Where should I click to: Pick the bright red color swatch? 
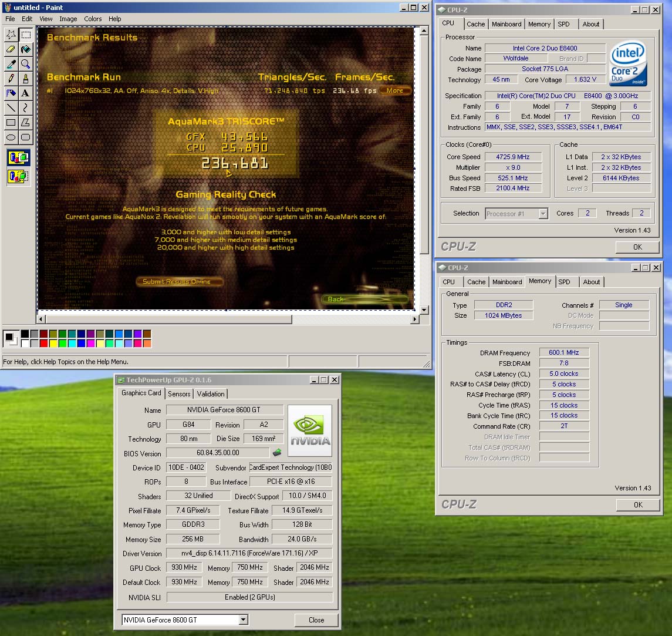tap(43, 343)
